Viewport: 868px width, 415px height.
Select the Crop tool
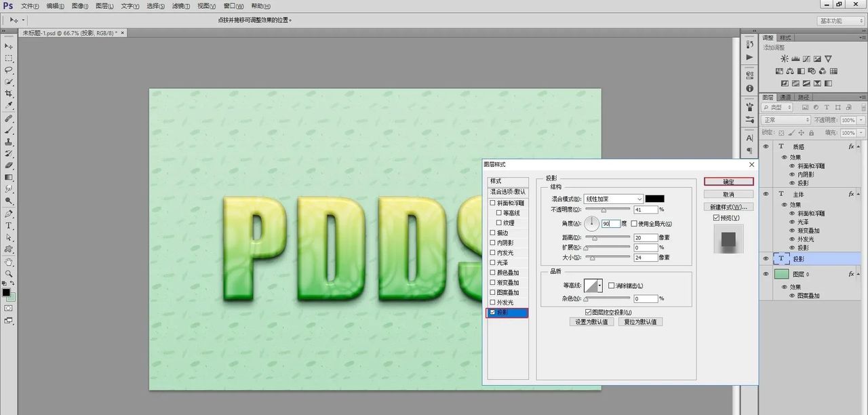click(x=9, y=94)
